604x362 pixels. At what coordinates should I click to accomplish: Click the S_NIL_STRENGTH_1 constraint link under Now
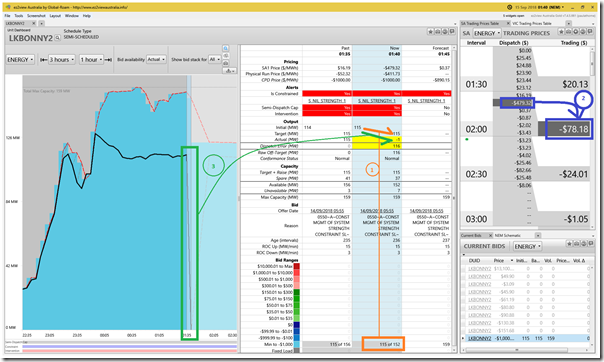pyautogui.click(x=377, y=101)
